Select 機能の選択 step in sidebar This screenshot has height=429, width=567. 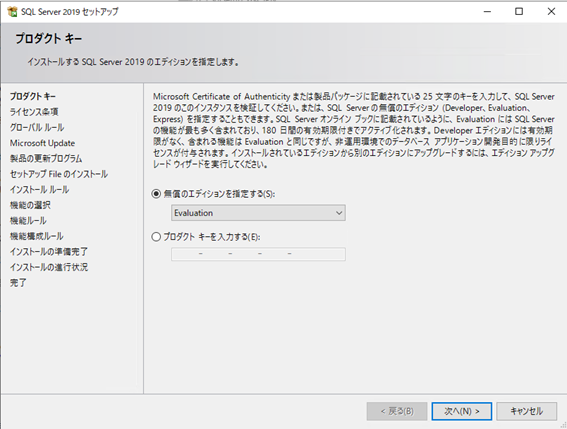click(x=30, y=205)
